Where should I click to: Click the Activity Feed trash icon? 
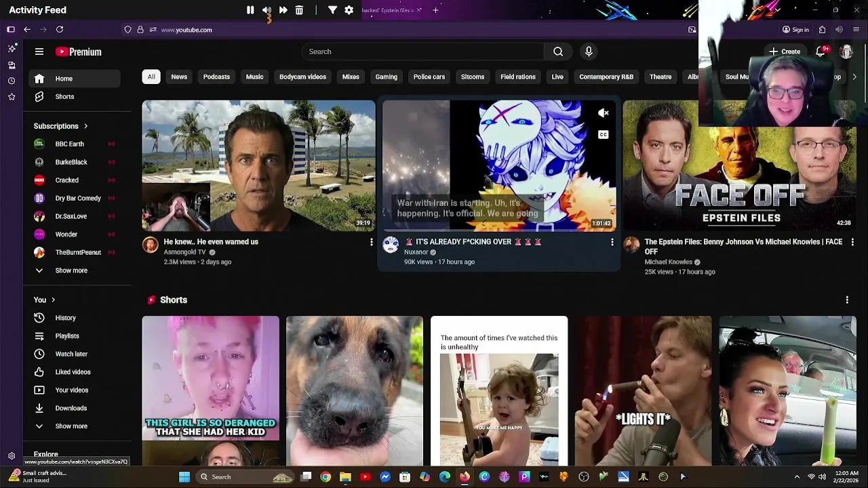pyautogui.click(x=299, y=10)
